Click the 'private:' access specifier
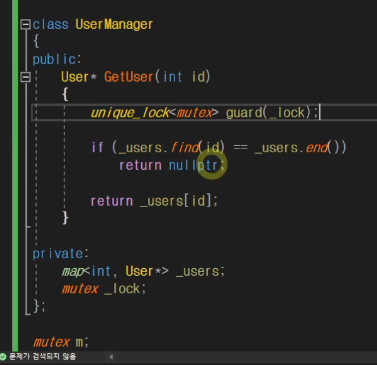Screen dimensions: 377x365 pos(60,254)
